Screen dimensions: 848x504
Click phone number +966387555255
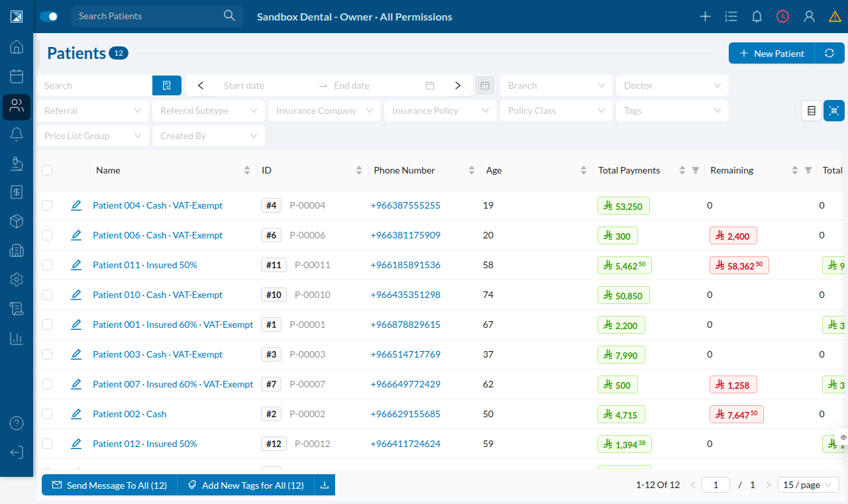(405, 205)
